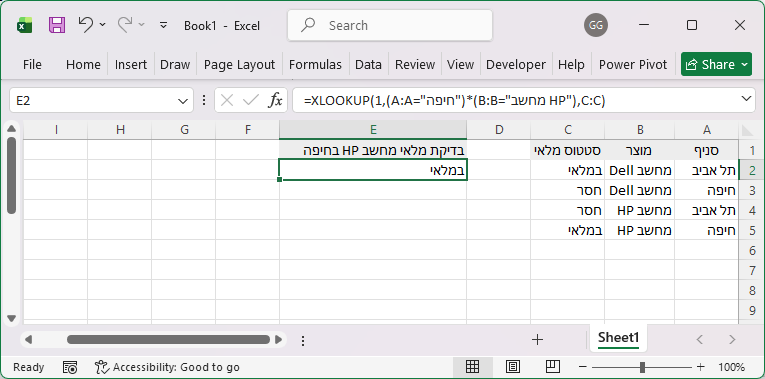
Task: Confirm formula with checkmark icon
Action: coord(251,100)
